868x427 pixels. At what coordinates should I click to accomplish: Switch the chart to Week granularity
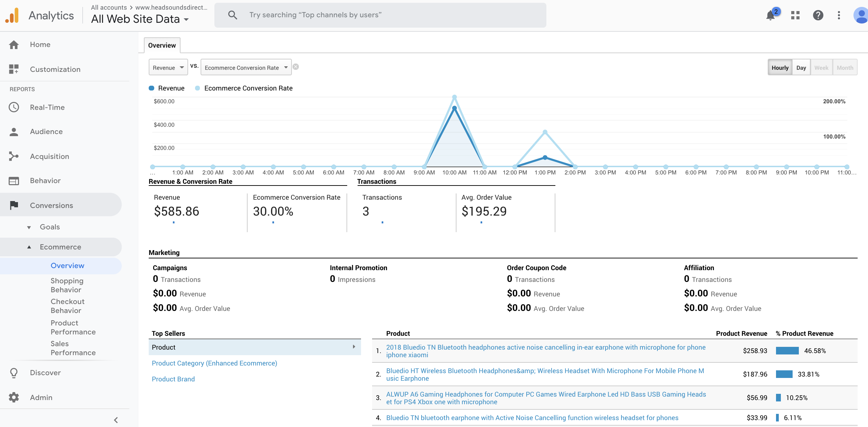(821, 67)
